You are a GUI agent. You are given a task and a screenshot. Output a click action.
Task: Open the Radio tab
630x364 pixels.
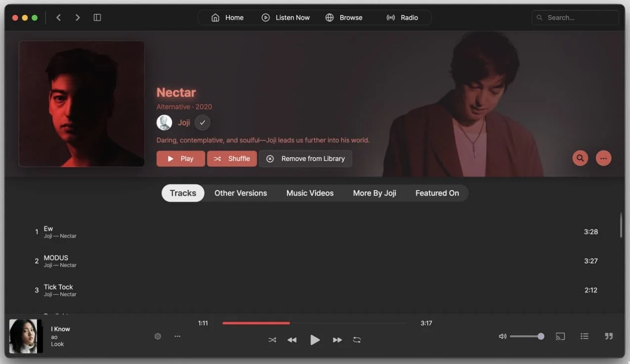402,17
